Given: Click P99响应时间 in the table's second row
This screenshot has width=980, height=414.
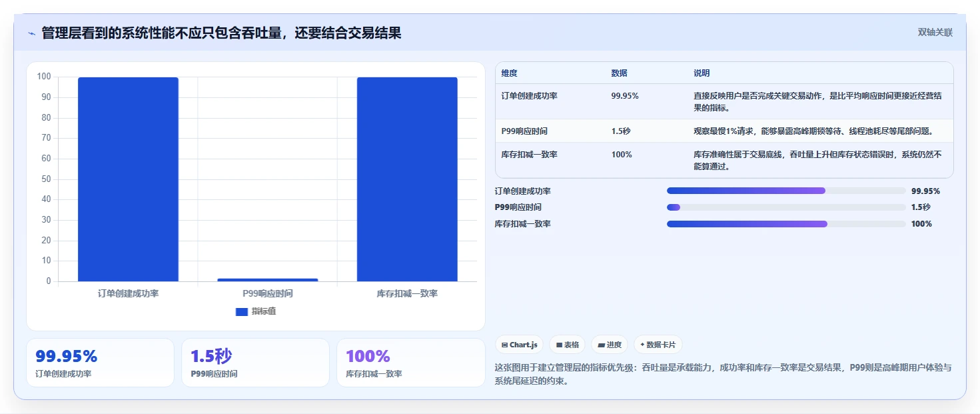Looking at the screenshot, I should coord(524,131).
